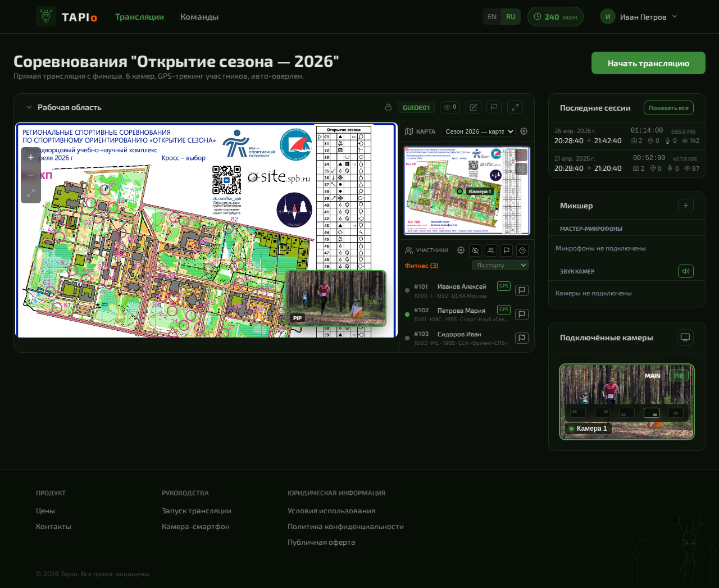Click Начать трансляцию button

pos(648,63)
